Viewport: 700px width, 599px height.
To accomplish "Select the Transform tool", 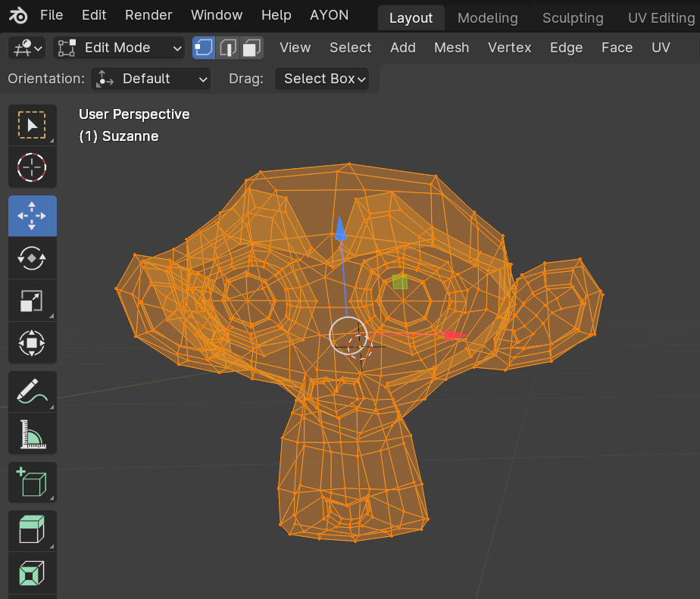I will tap(32, 343).
